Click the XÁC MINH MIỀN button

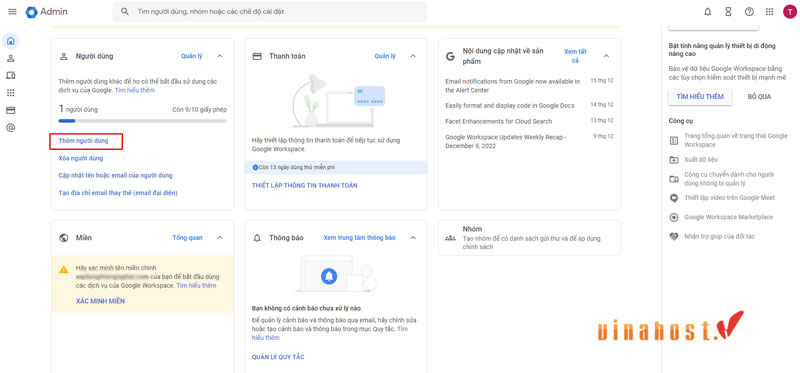click(100, 301)
